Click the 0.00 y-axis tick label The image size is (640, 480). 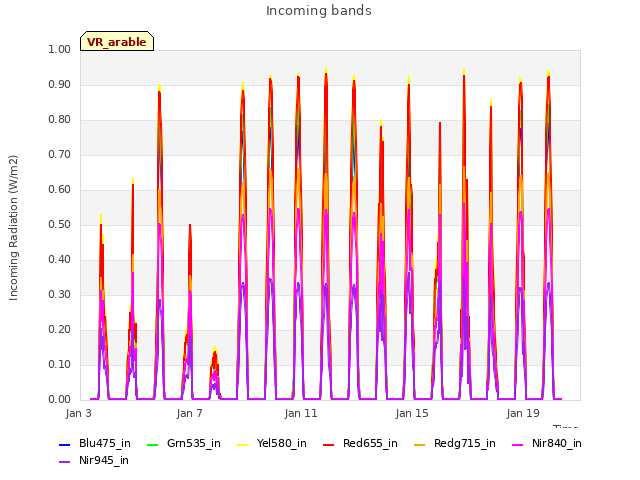pyautogui.click(x=60, y=399)
